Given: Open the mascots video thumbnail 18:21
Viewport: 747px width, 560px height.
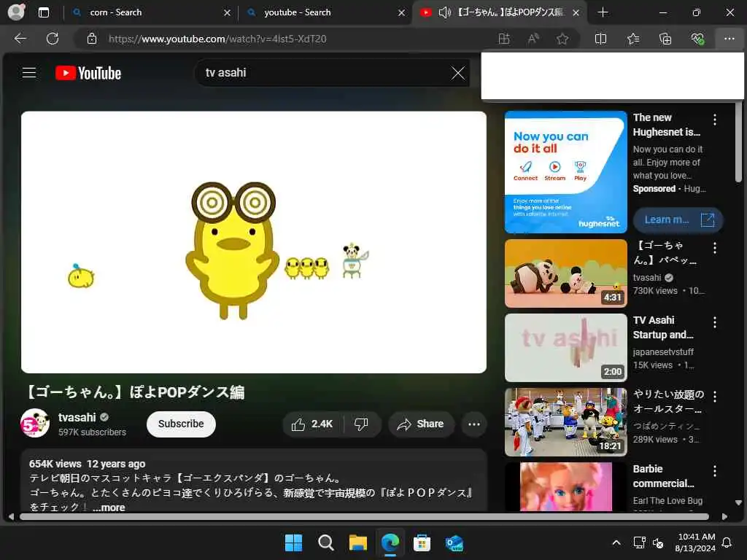Looking at the screenshot, I should point(565,422).
